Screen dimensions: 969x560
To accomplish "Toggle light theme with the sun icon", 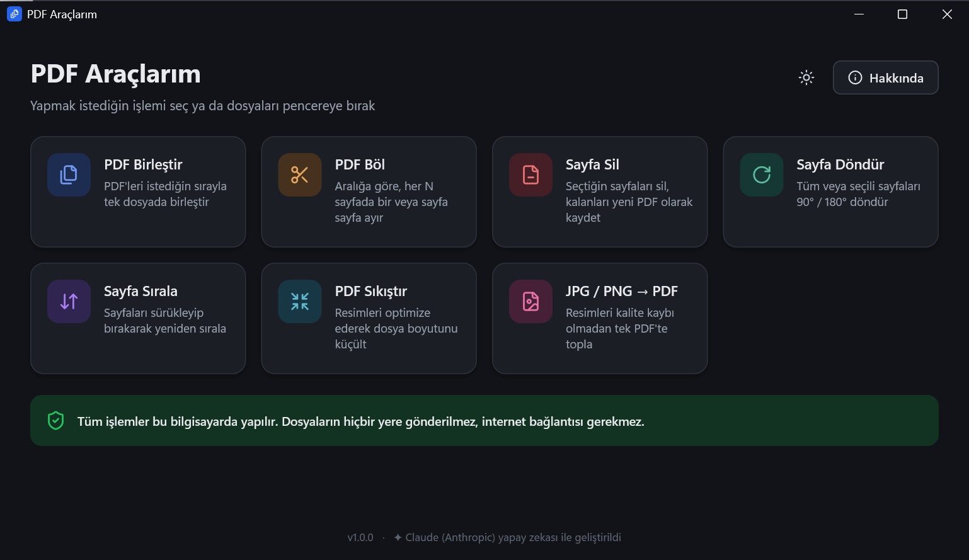I will pos(806,77).
